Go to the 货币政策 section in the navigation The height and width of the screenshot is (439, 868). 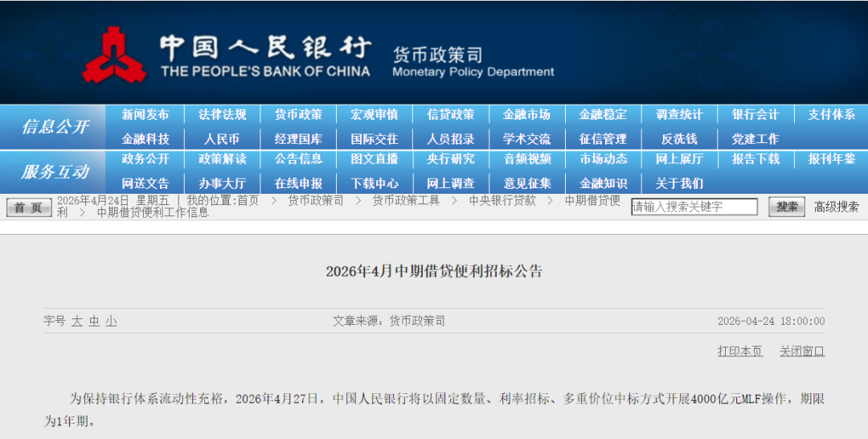click(x=298, y=115)
